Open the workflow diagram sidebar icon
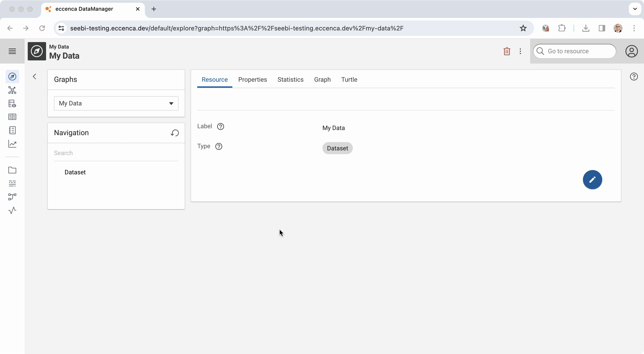This screenshot has height=354, width=644. [x=12, y=197]
